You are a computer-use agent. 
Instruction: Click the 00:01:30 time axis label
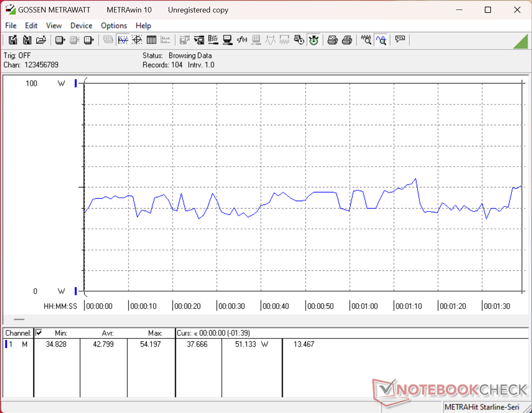pyautogui.click(x=497, y=306)
